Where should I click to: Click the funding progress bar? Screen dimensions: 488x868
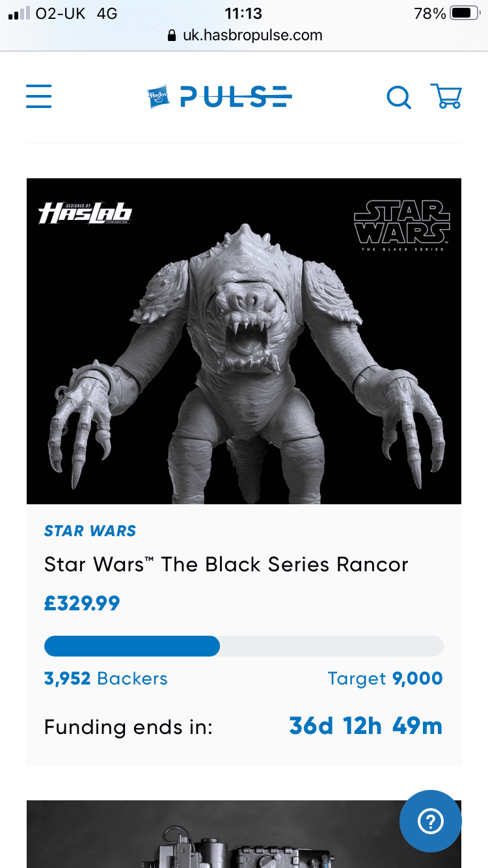244,646
